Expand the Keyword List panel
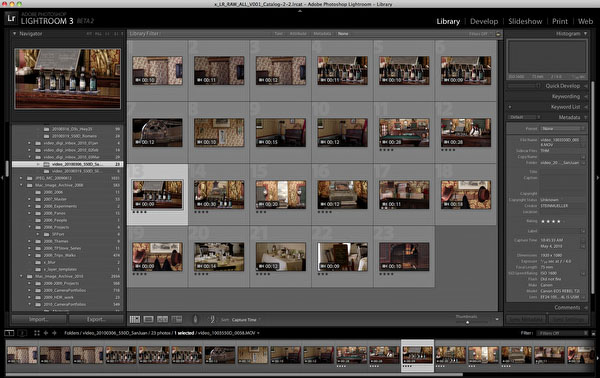Viewport: 600px width, 378px height. point(586,107)
